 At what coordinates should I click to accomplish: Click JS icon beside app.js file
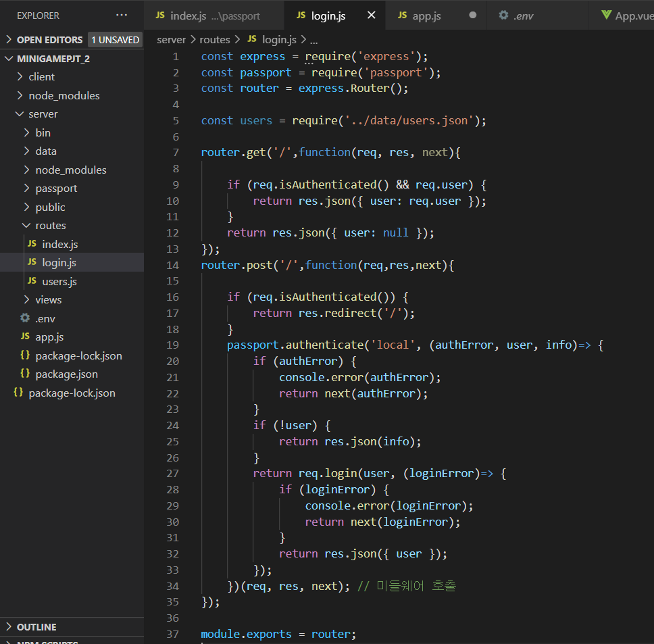[x=26, y=337]
